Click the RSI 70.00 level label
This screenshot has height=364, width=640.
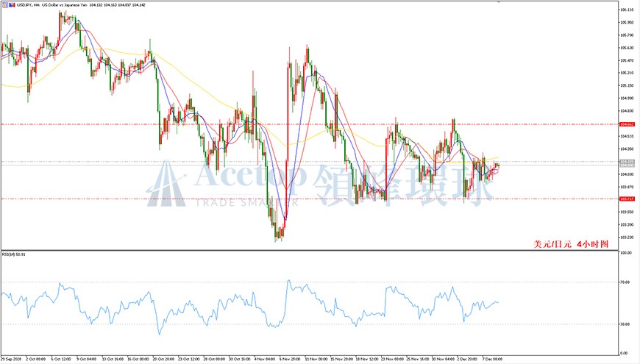[626, 282]
